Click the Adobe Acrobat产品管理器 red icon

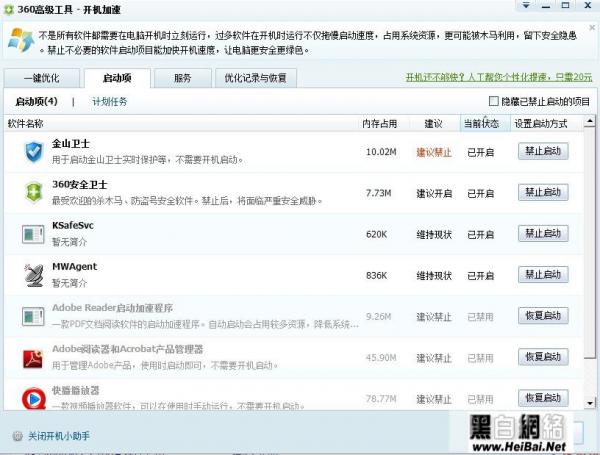tap(33, 357)
